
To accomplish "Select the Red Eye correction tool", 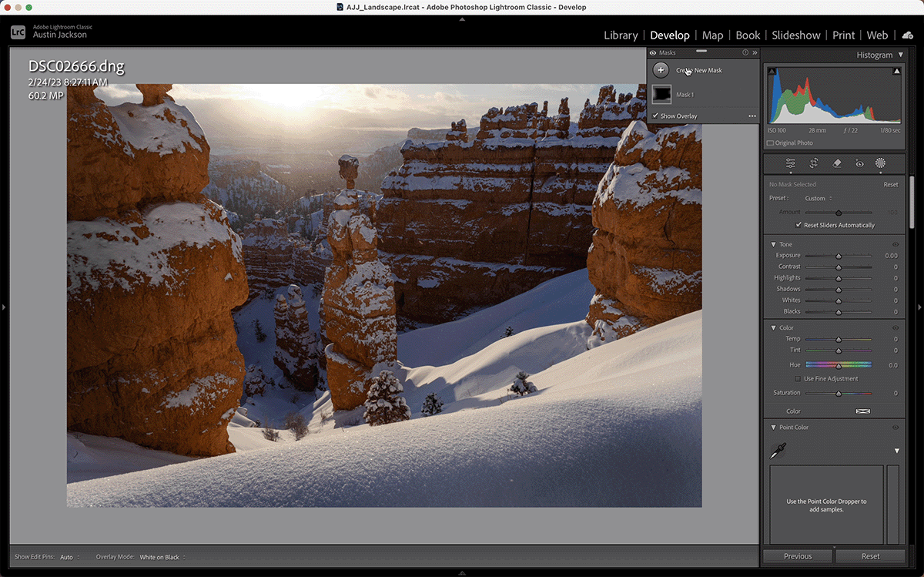I will point(859,163).
